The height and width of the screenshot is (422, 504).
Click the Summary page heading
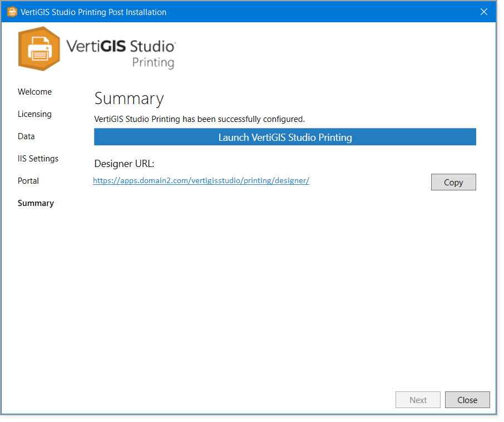(x=129, y=99)
